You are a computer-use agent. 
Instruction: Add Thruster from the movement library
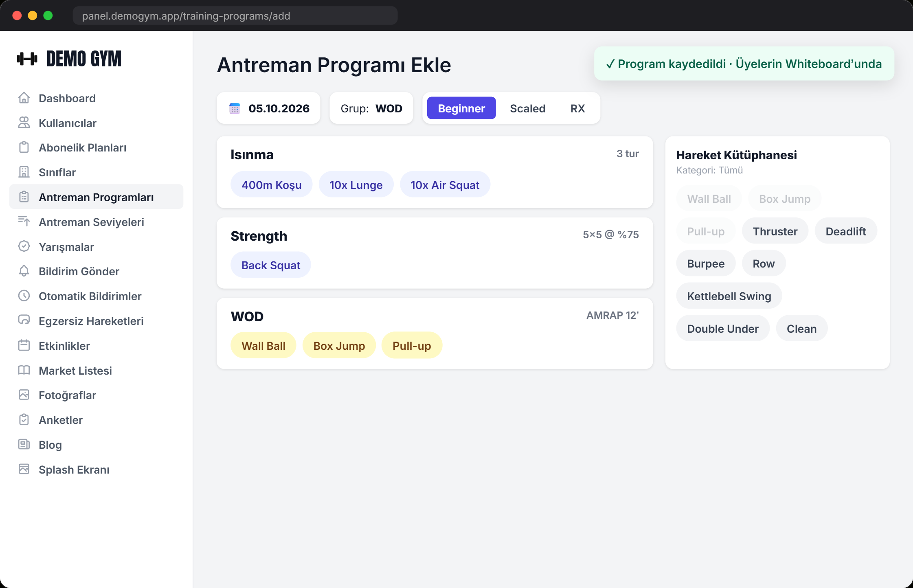[775, 231]
